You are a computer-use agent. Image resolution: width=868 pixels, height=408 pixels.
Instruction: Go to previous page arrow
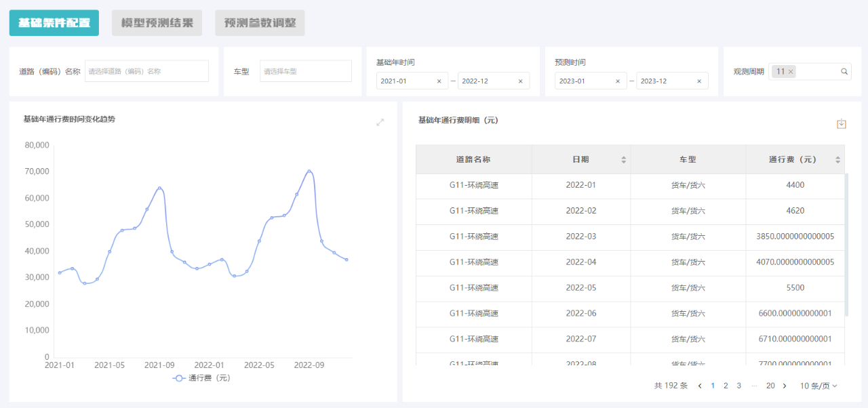[700, 386]
